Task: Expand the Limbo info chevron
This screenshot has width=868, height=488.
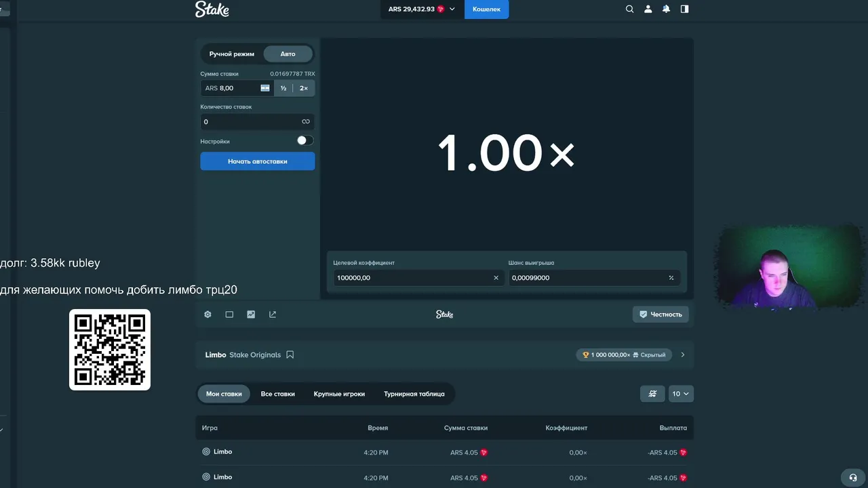Action: coord(683,354)
